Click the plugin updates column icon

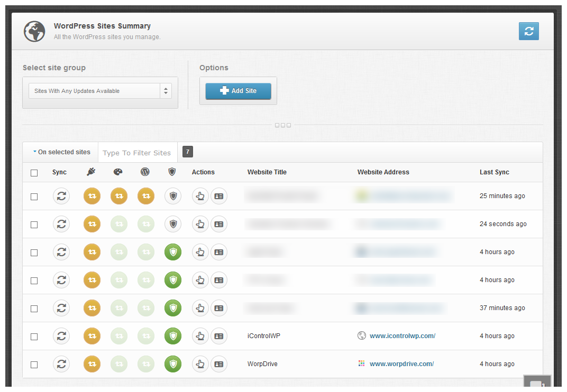[x=92, y=172]
